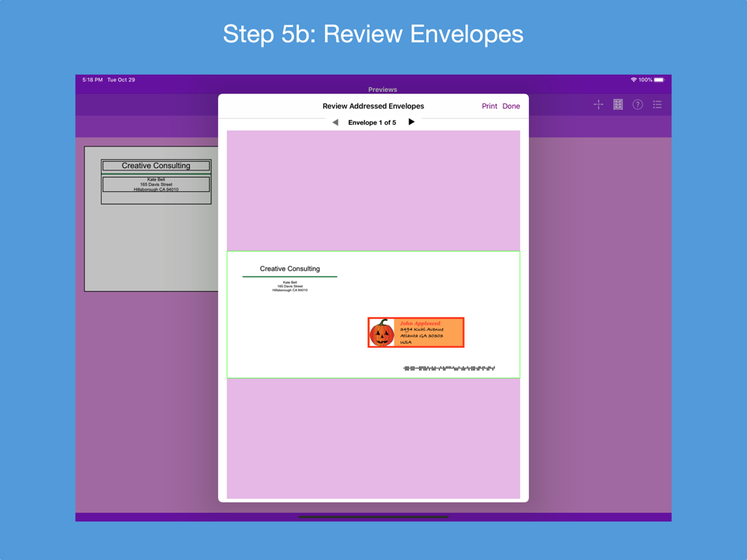The height and width of the screenshot is (560, 747).
Task: Select the Kate Bell address box in background
Action: click(156, 184)
